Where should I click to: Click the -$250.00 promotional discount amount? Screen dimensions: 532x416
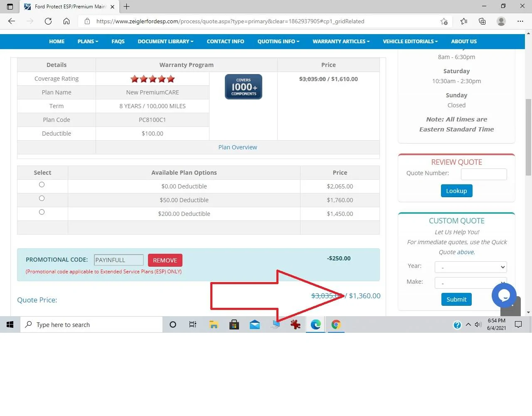point(339,258)
